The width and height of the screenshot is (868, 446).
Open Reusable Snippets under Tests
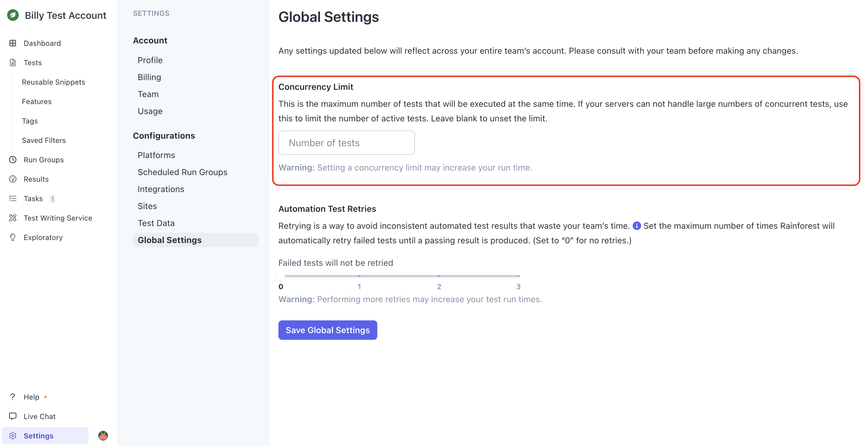tap(53, 82)
